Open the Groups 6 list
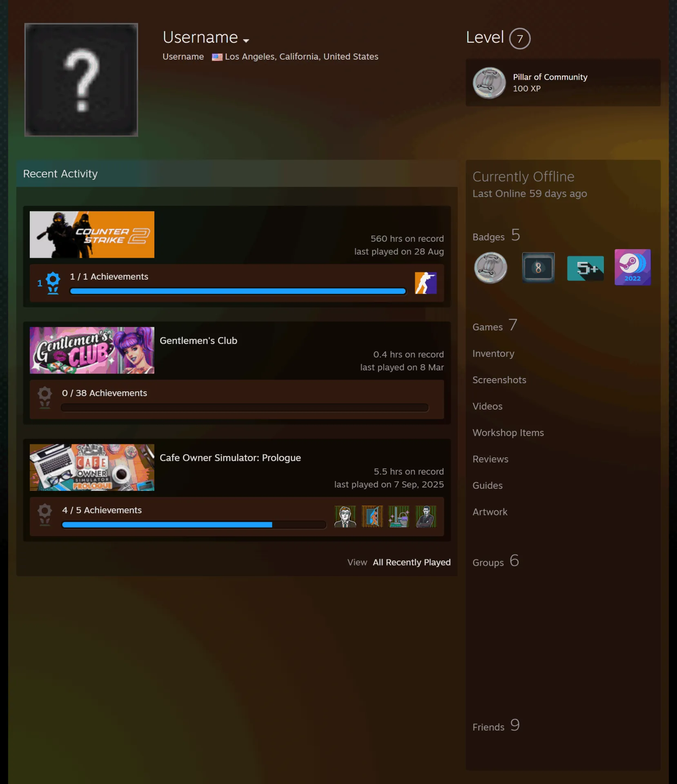Viewport: 677px width, 784px height. click(x=496, y=561)
